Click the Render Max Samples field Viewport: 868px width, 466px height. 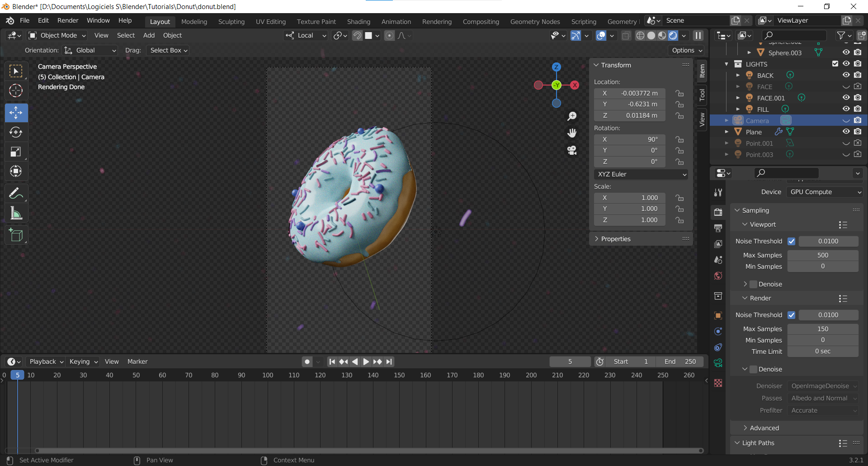point(823,329)
